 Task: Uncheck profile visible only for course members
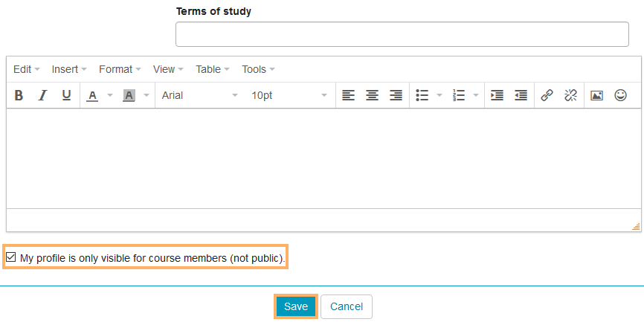tap(11, 258)
